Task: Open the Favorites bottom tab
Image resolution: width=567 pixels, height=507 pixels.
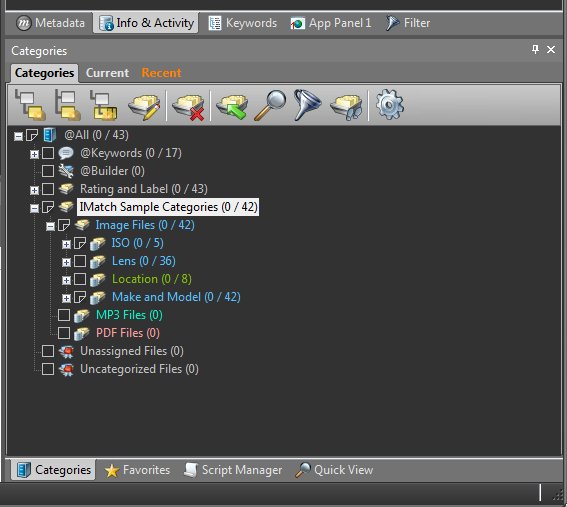Action: pos(137,470)
